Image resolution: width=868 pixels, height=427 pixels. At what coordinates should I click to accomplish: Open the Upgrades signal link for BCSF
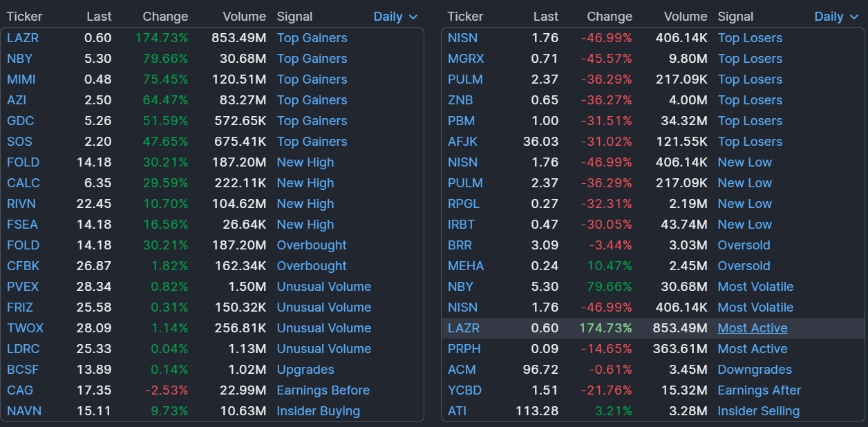point(305,370)
